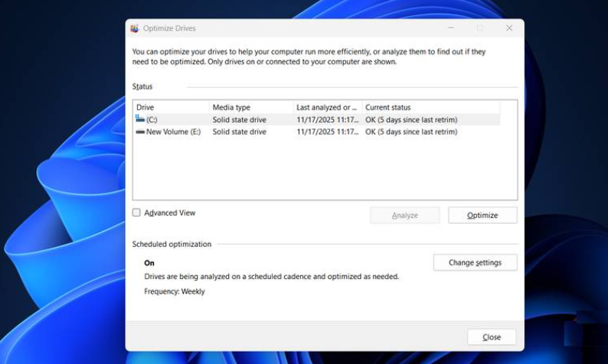Image resolution: width=608 pixels, height=364 pixels.
Task: Select the (C:) drive icon
Action: pyautogui.click(x=140, y=119)
